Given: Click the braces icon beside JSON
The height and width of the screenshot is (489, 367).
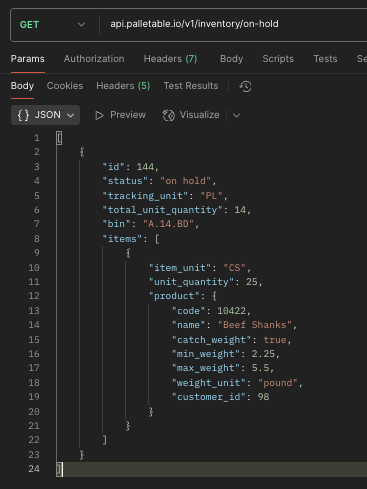Looking at the screenshot, I should (x=23, y=115).
